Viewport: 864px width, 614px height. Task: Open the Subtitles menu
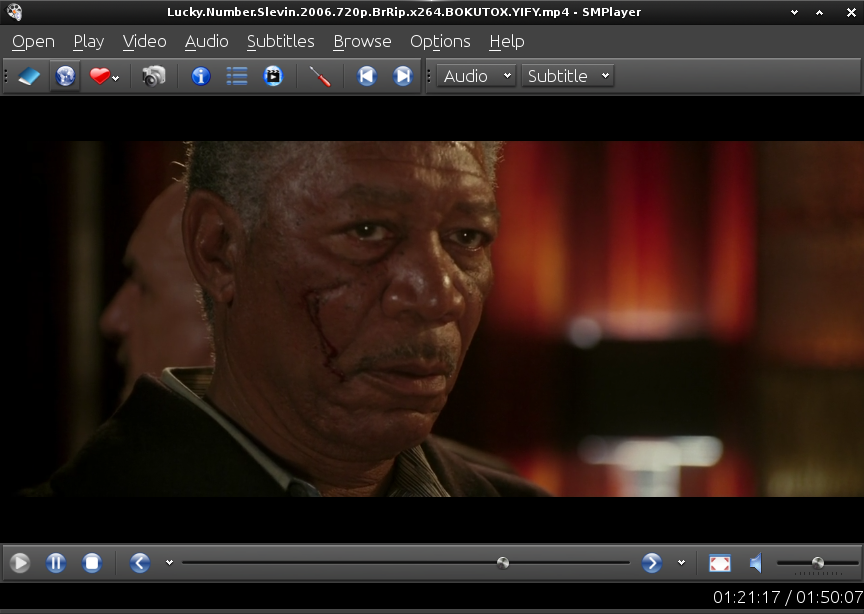[280, 41]
